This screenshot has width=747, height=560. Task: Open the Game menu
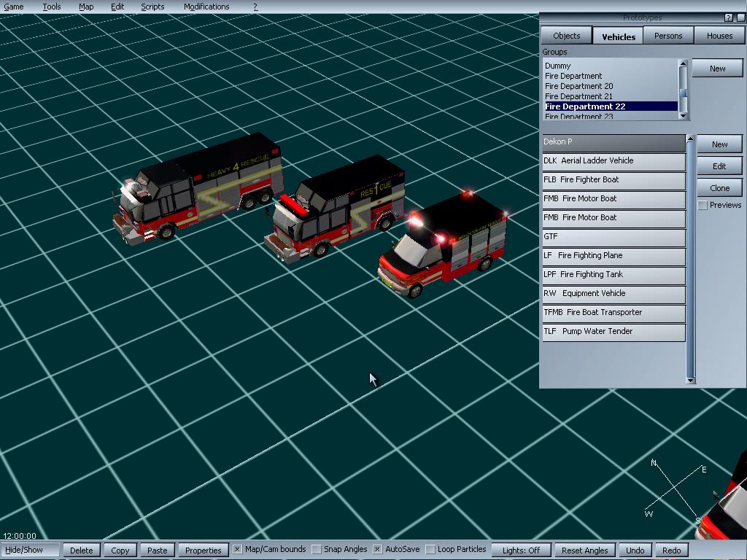tap(14, 7)
